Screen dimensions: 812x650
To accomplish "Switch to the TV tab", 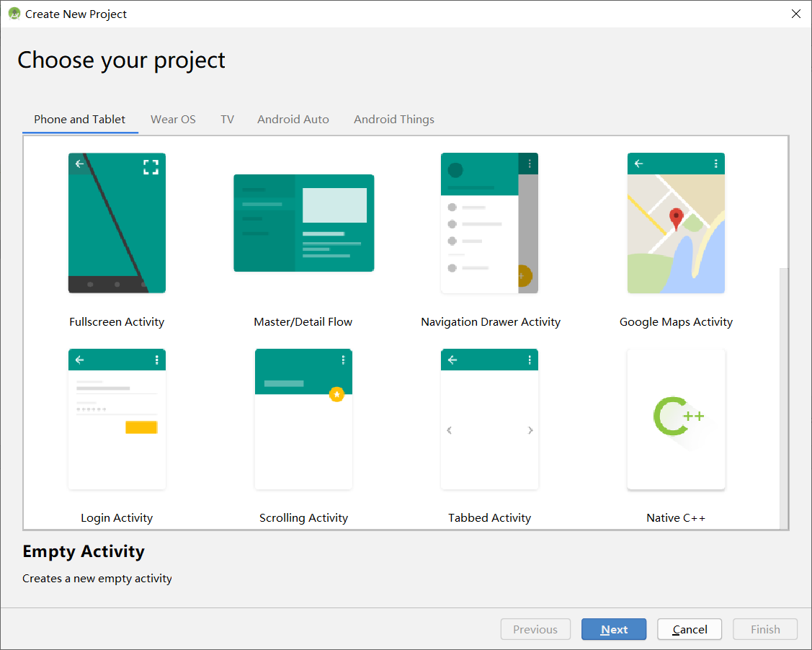I will 228,119.
